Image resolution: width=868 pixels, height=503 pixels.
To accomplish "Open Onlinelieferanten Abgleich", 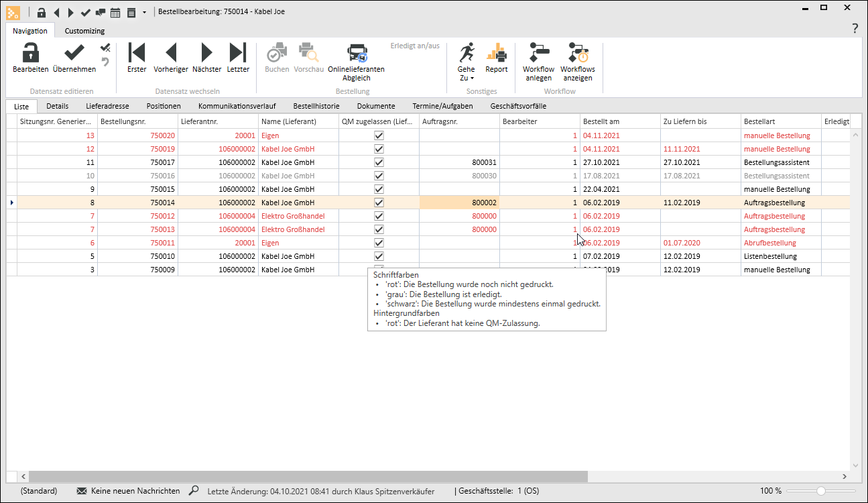I will click(x=356, y=54).
